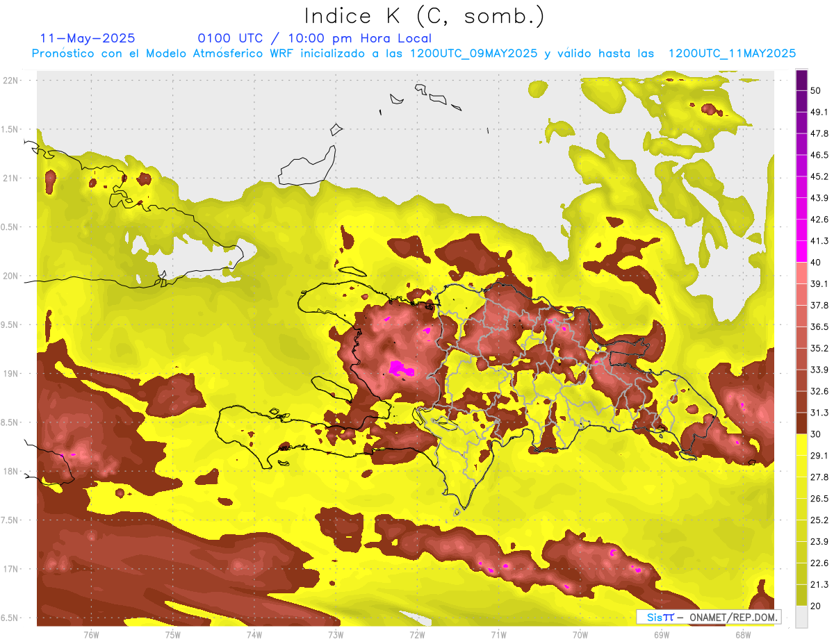
Task: Pick the bright yellow swatch between 29.1 and 30
Action: [x=801, y=445]
